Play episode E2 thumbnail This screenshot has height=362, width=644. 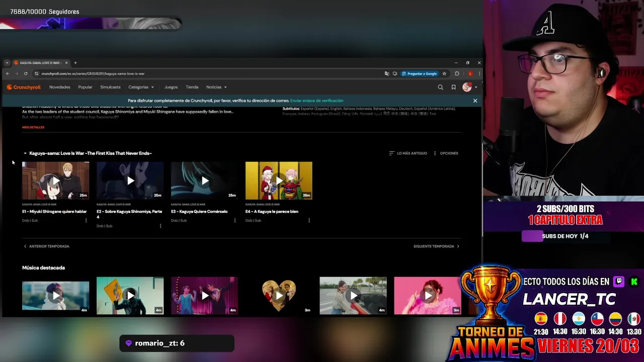pyautogui.click(x=130, y=180)
